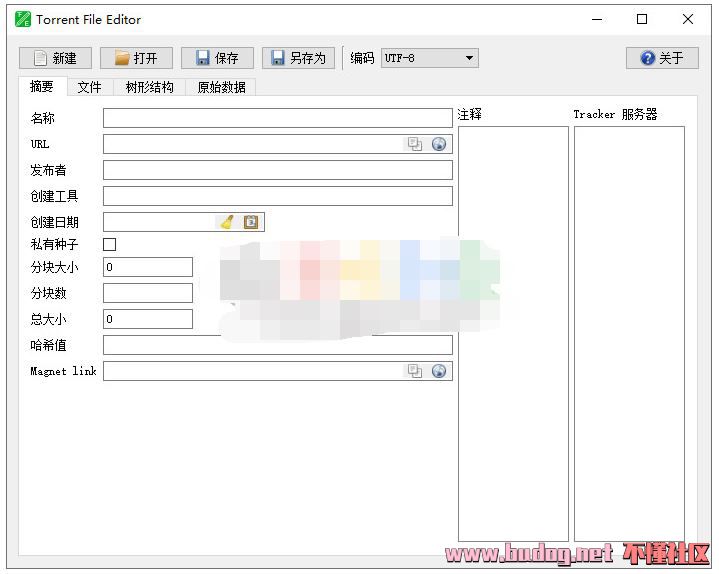
Task: Click inside the 注释 text area
Action: (x=513, y=334)
